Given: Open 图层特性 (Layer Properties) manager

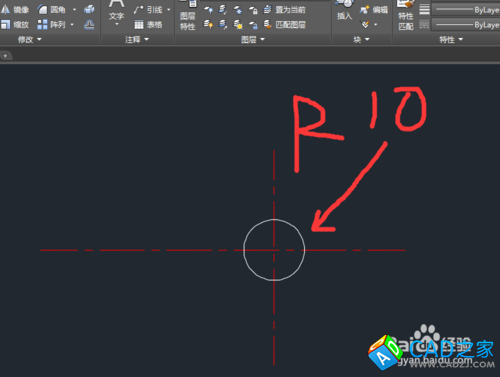Looking at the screenshot, I should click(188, 15).
